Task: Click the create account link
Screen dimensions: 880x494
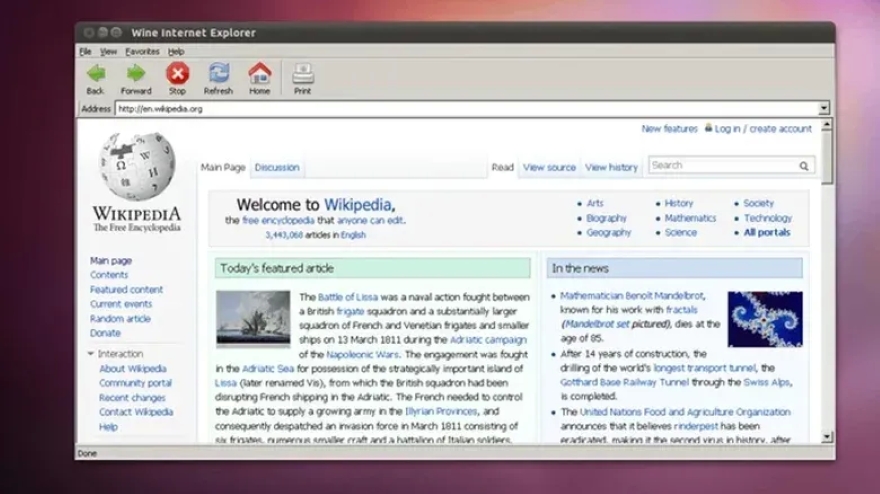Action: [x=780, y=129]
